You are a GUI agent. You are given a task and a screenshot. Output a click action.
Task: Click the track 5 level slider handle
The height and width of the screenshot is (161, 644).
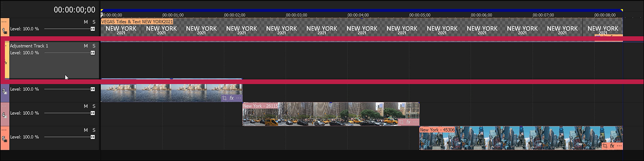pos(92,137)
